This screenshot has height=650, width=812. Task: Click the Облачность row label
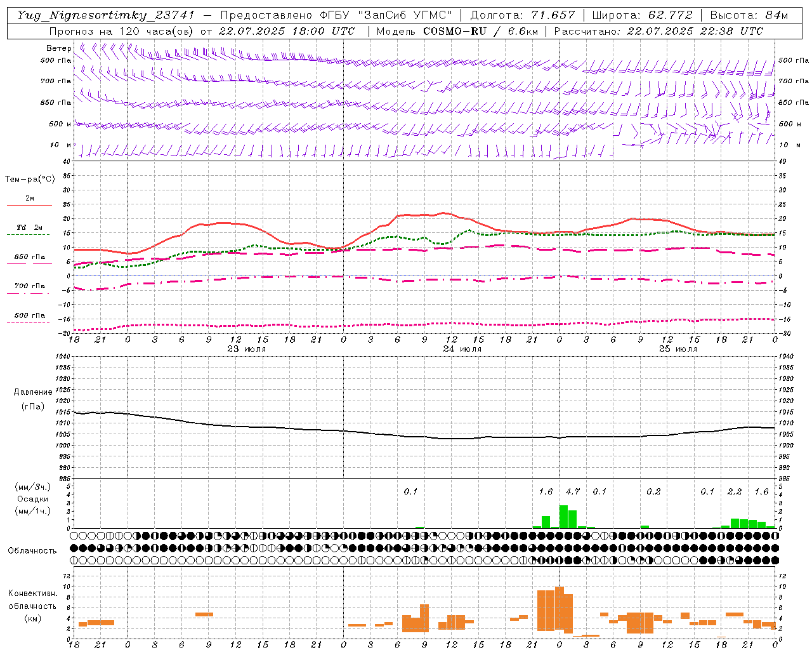tap(32, 551)
